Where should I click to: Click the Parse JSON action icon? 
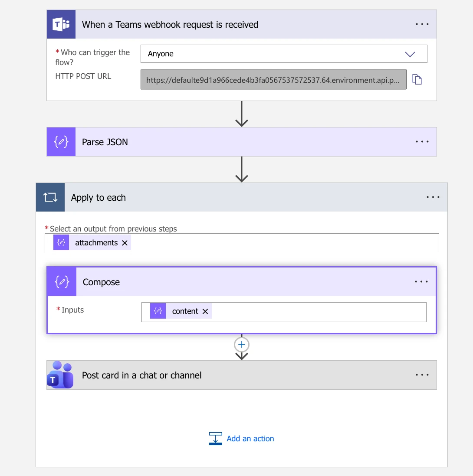pos(61,142)
